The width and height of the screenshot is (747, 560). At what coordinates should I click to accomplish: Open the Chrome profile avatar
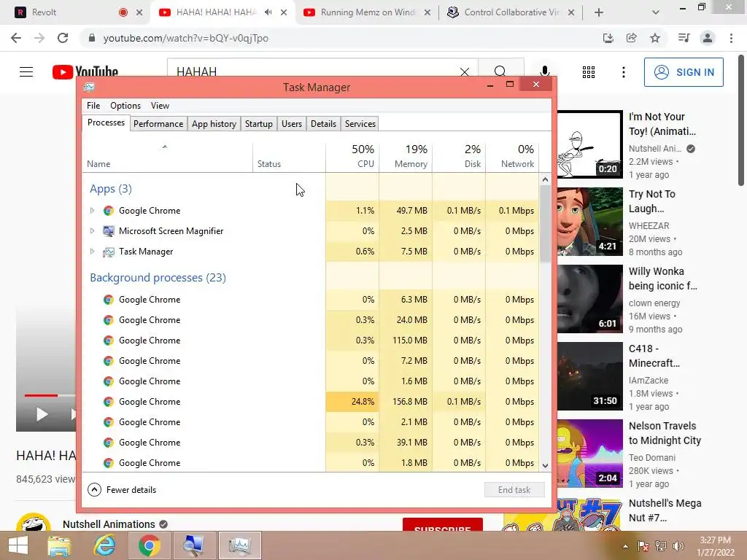708,38
